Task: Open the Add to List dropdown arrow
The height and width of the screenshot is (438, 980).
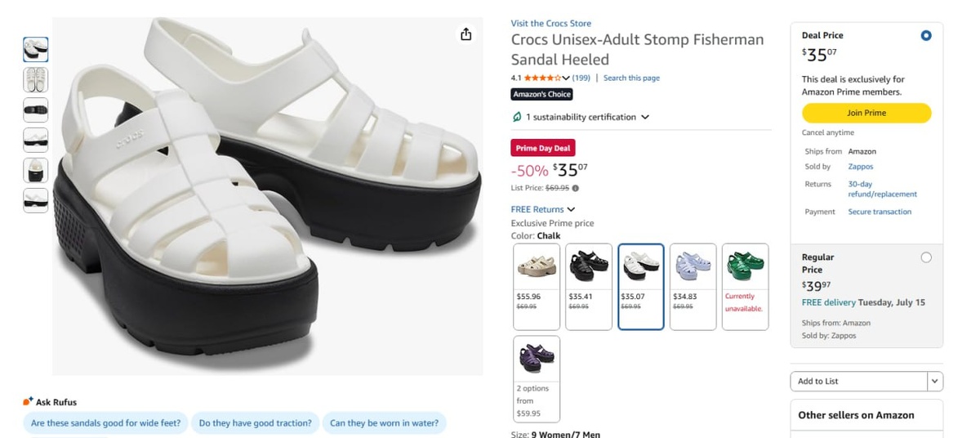Action: [935, 382]
